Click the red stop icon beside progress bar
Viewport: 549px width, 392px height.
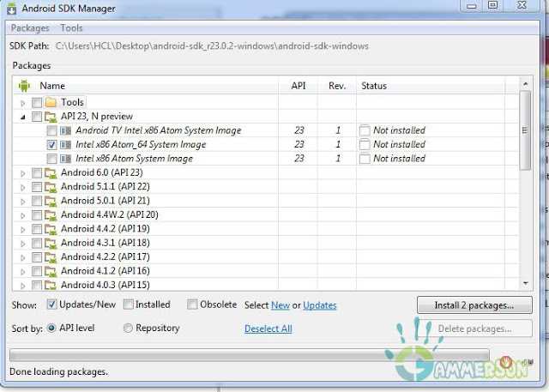pyautogui.click(x=506, y=363)
